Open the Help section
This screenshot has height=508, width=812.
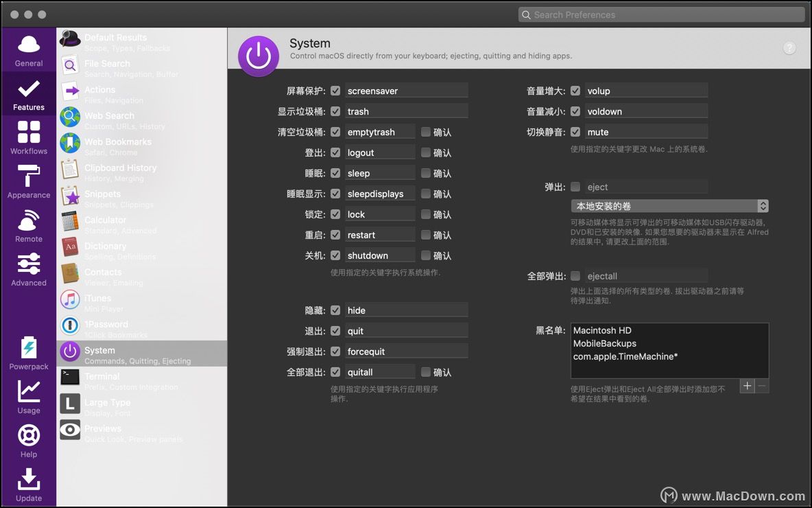coord(29,441)
